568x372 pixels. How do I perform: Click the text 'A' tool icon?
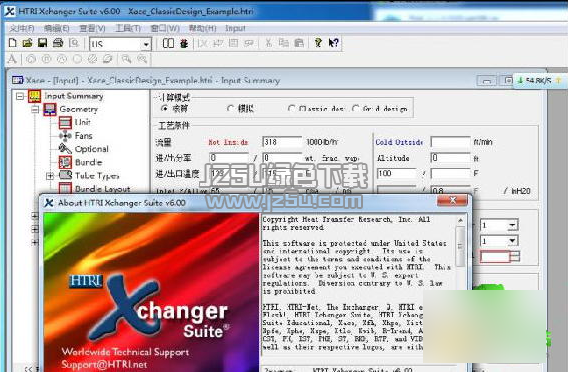point(12,59)
